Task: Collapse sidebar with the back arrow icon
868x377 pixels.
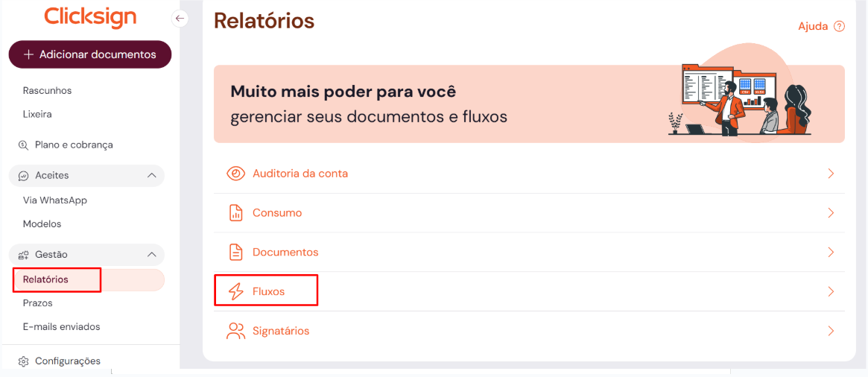Action: tap(180, 18)
